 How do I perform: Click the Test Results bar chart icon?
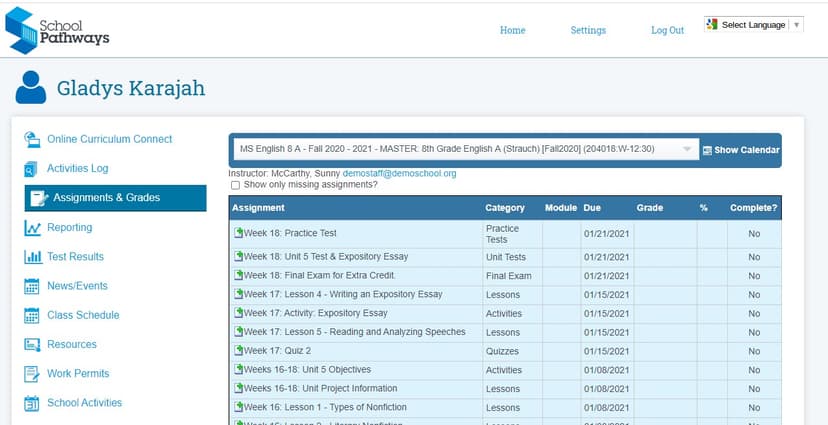(x=33, y=257)
